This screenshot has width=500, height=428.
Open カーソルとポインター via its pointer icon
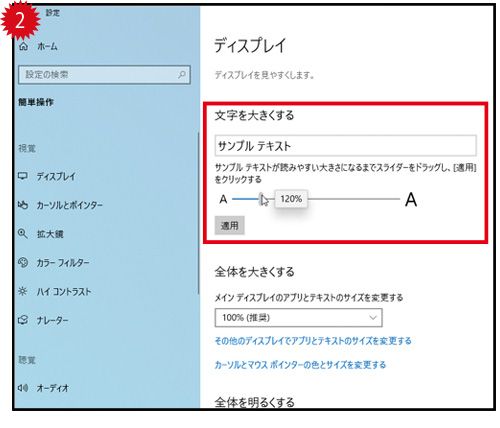pos(23,205)
